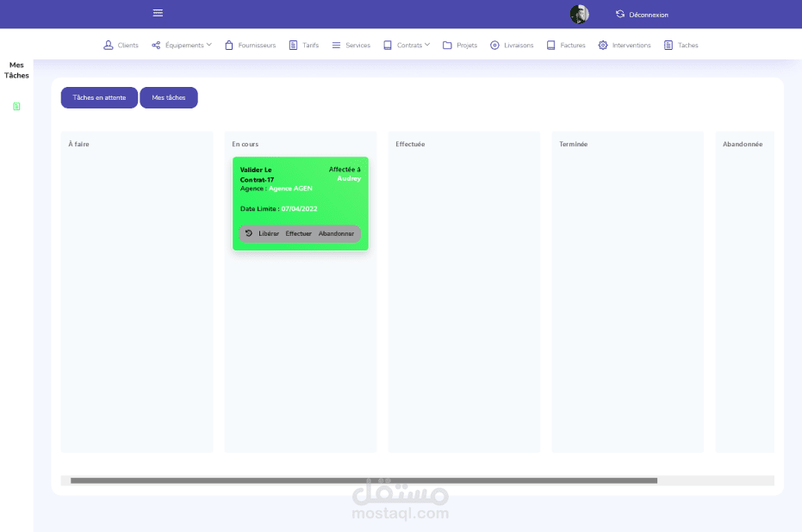Click the green sidebar tasks icon
This screenshot has width=802, height=532.
16,106
